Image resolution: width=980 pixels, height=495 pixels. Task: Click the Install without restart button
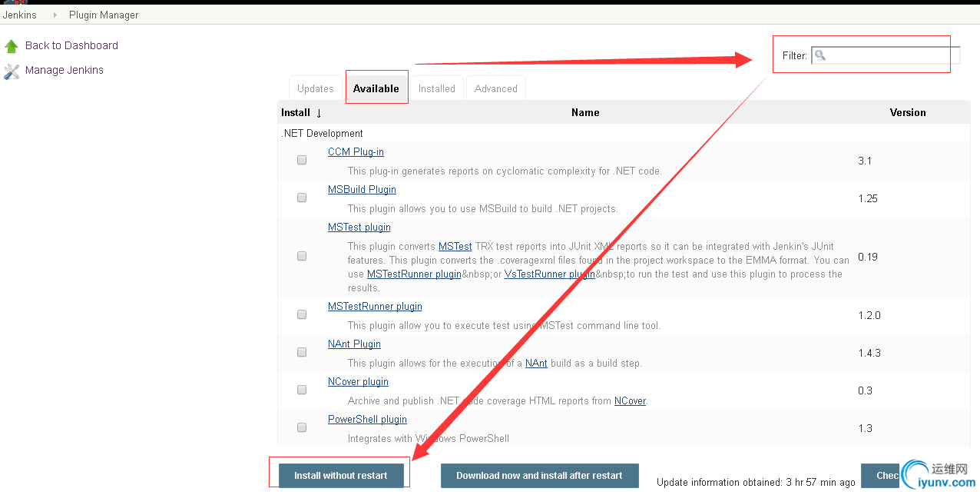(x=341, y=475)
